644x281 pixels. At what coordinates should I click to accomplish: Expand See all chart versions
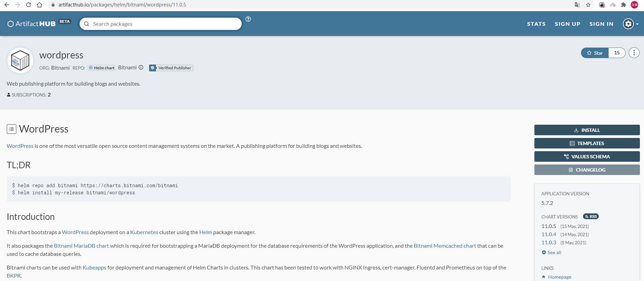(551, 252)
